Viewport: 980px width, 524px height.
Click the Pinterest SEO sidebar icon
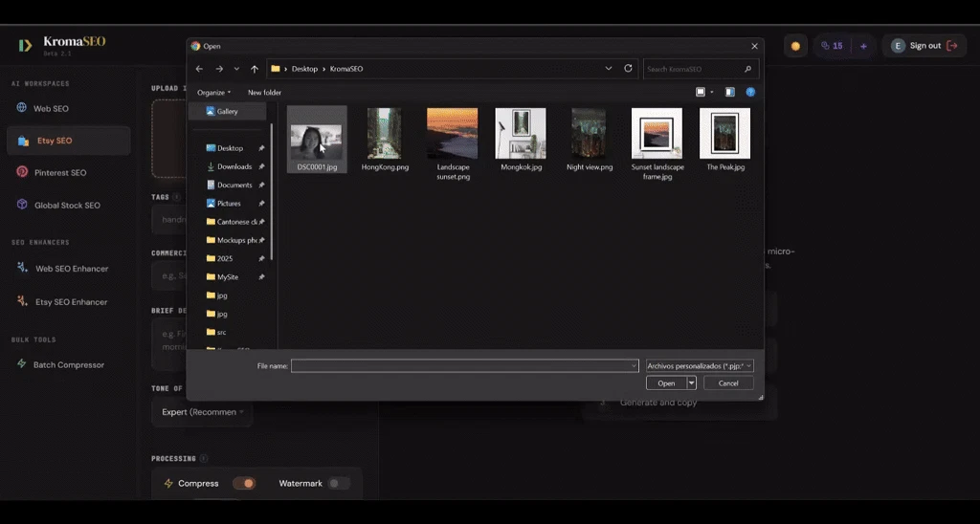[23, 172]
